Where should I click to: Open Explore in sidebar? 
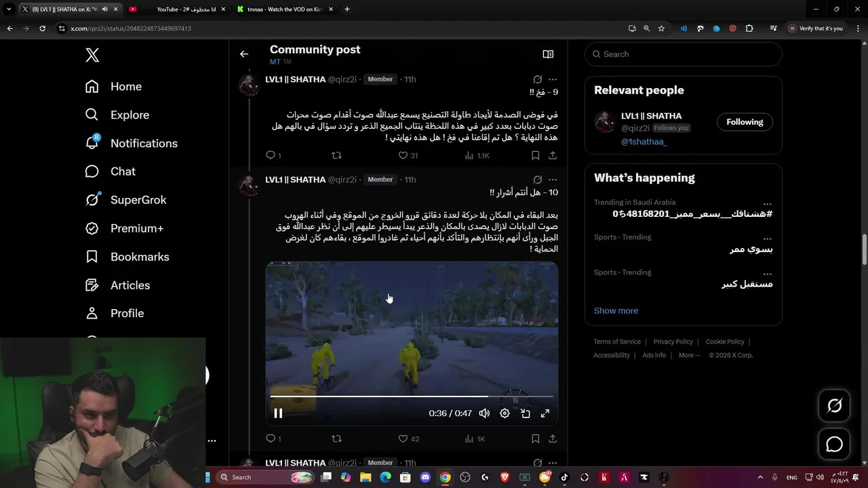click(x=117, y=115)
